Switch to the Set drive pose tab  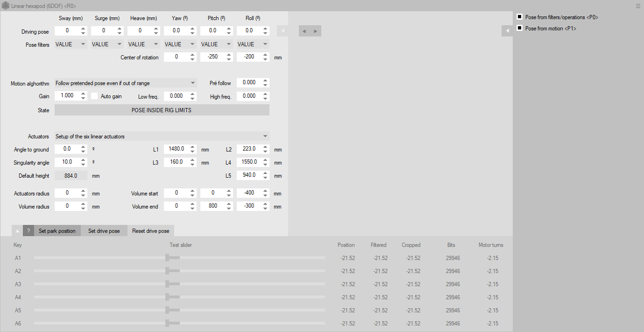tap(104, 231)
